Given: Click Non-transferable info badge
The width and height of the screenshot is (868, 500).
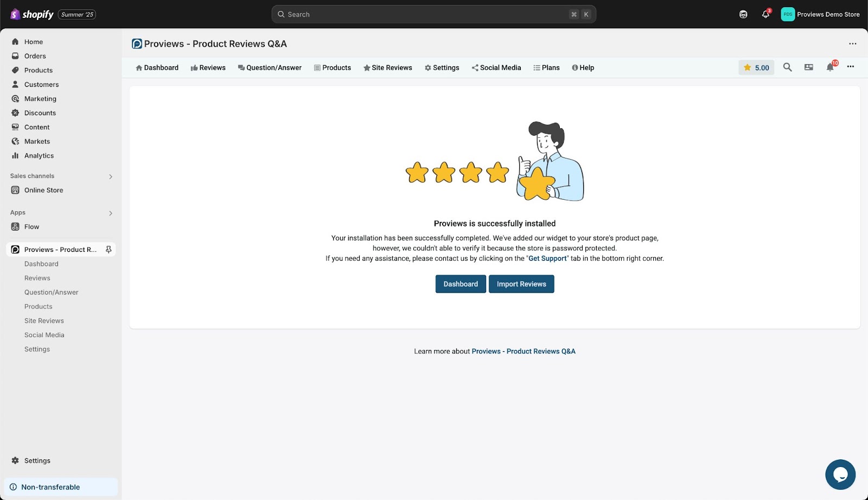Looking at the screenshot, I should point(61,487).
